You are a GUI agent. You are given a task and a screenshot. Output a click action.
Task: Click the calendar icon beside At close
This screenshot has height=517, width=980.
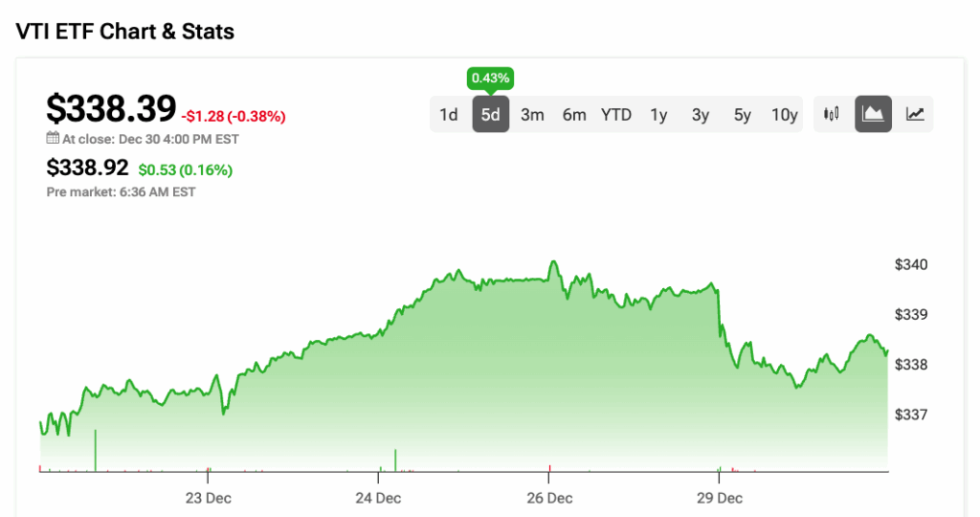point(53,139)
